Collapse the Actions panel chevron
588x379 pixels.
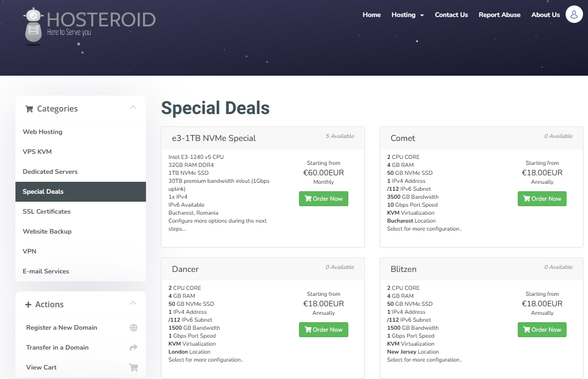(x=133, y=303)
